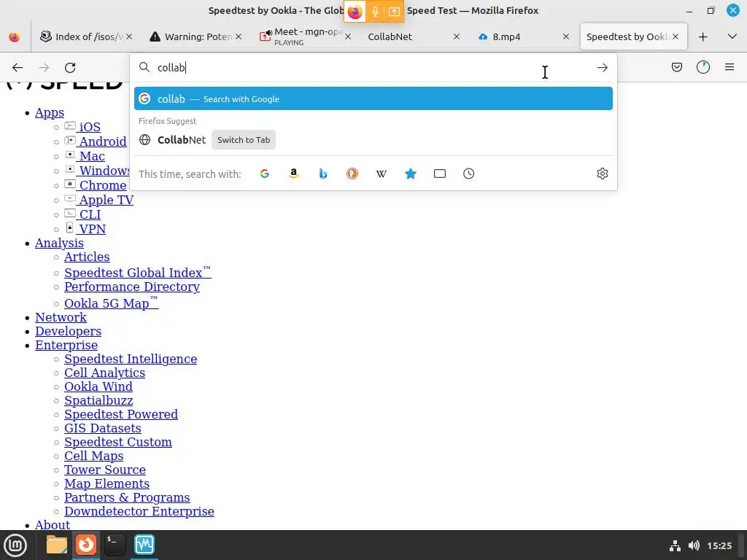Search this time with Google icon
The height and width of the screenshot is (560, 747).
[265, 174]
